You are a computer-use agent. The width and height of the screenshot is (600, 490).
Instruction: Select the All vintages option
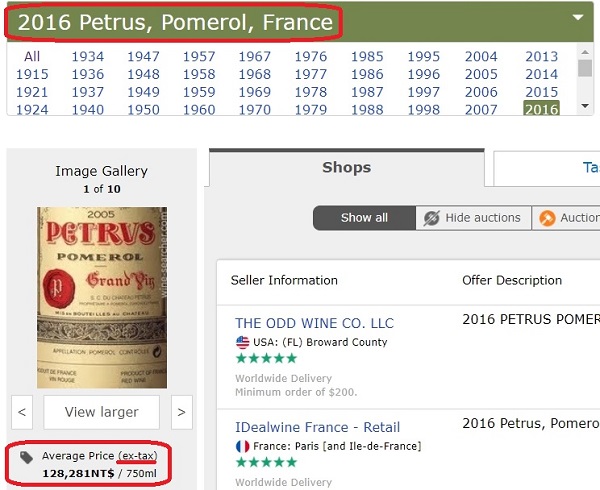32,57
